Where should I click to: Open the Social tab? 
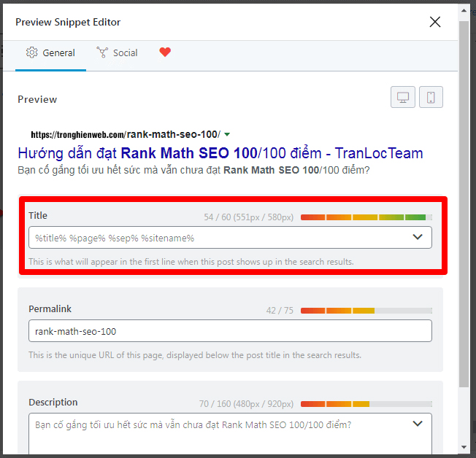pyautogui.click(x=118, y=53)
